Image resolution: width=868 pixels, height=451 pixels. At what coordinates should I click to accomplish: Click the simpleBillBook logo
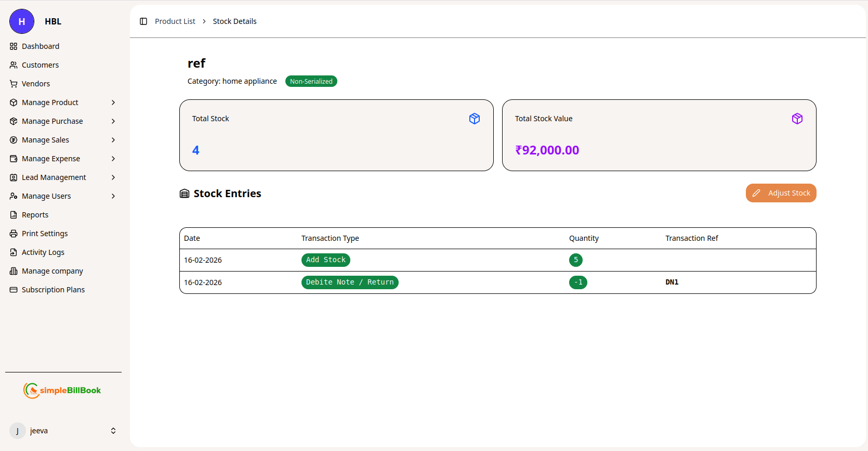(62, 390)
